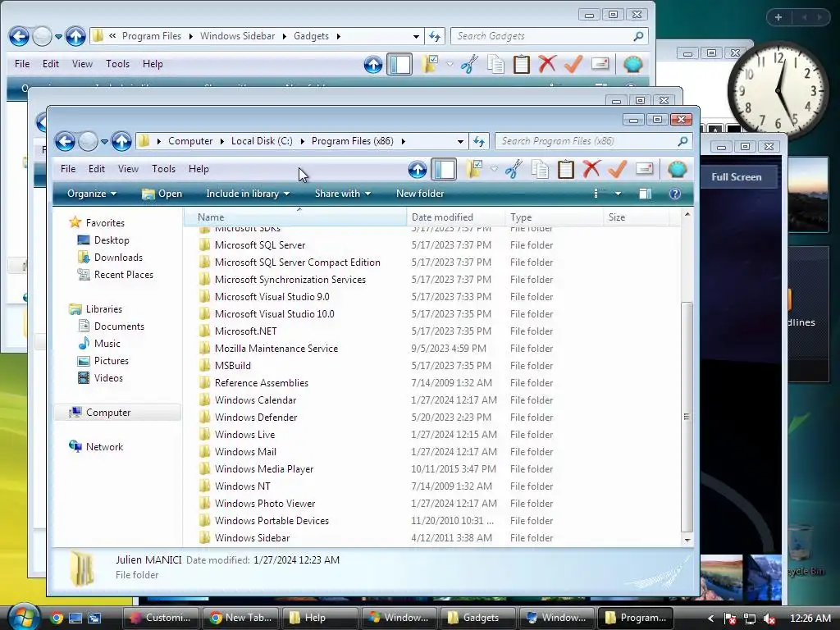Click red X Delete icon in Program Files toolbar
Image resolution: width=840 pixels, height=630 pixels.
591,169
